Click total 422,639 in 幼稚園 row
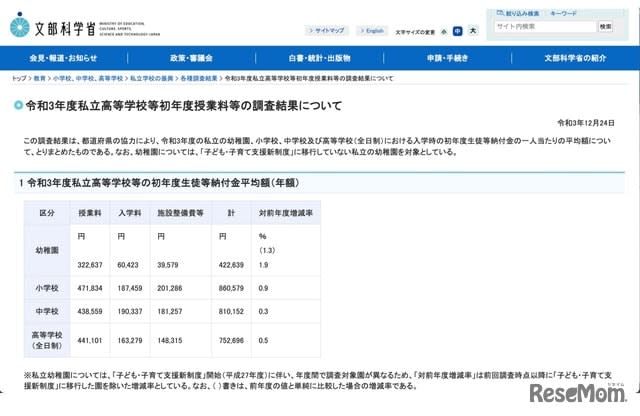The height and width of the screenshot is (416, 640). click(x=231, y=265)
